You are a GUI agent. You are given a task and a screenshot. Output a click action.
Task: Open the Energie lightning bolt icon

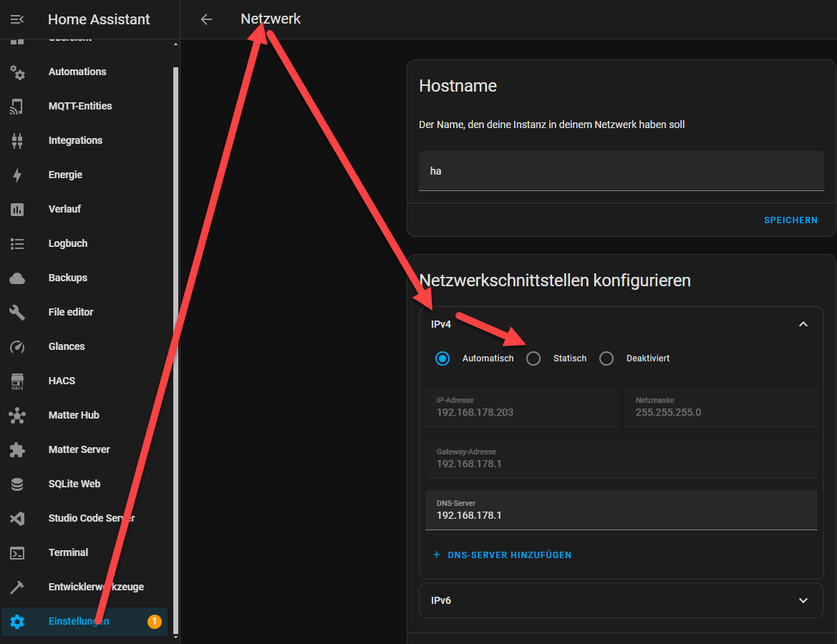click(17, 175)
